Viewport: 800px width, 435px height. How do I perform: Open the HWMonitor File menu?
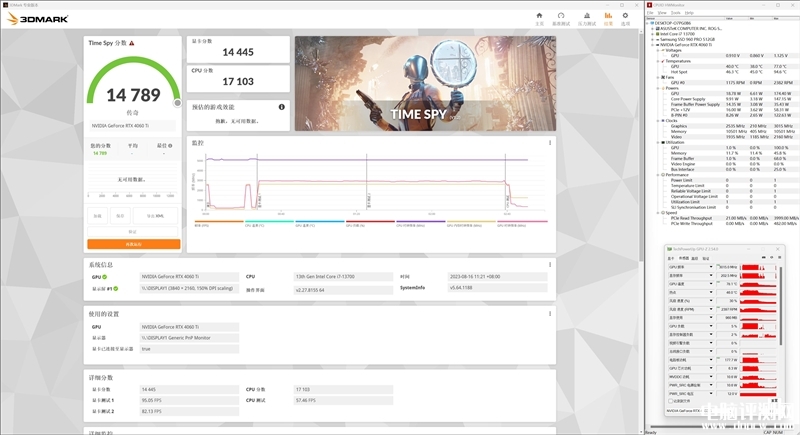pyautogui.click(x=650, y=12)
